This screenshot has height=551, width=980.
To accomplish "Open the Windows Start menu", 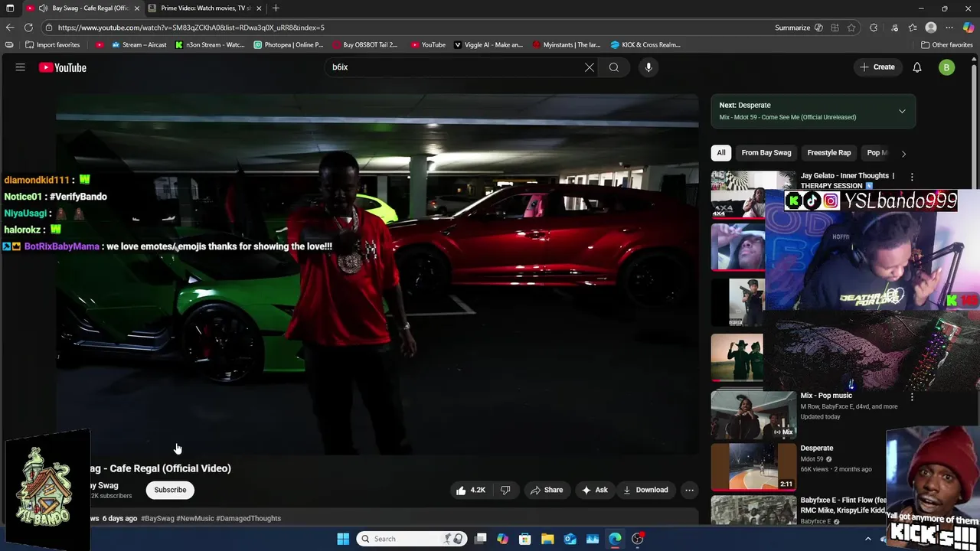I will 343,539.
